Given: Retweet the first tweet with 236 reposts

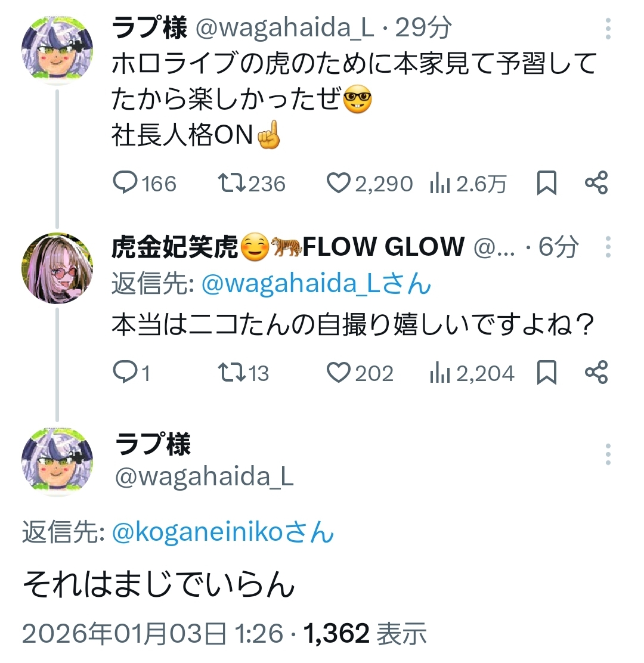Looking at the screenshot, I should coord(233,183).
